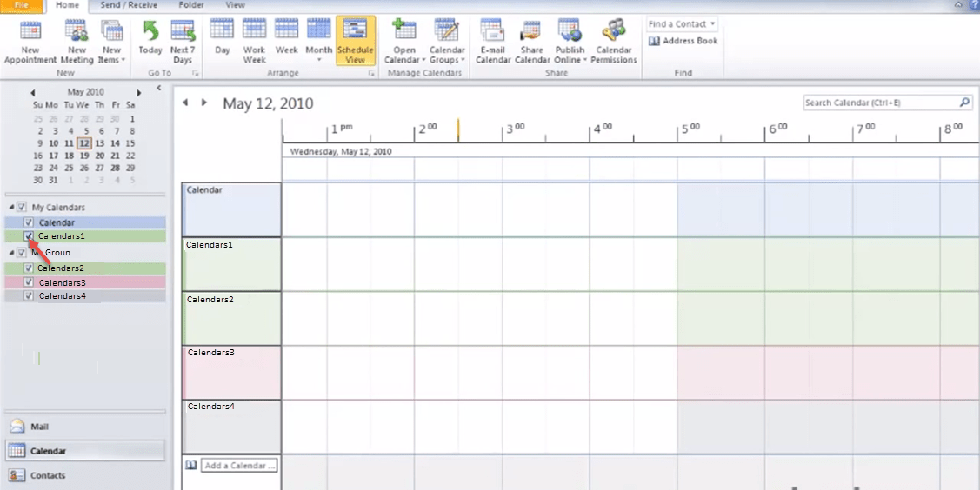The image size is (980, 490).
Task: Click the Find a Contact box
Action: tap(682, 23)
